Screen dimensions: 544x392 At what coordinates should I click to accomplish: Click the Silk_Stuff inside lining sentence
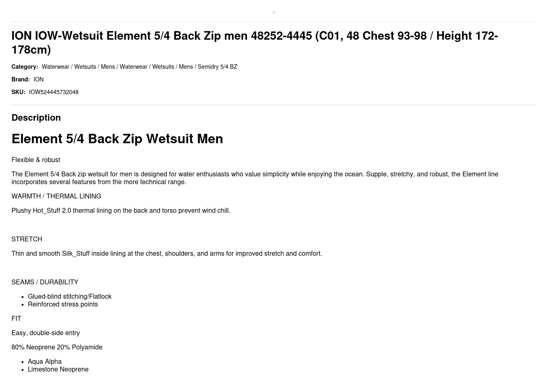tap(167, 254)
